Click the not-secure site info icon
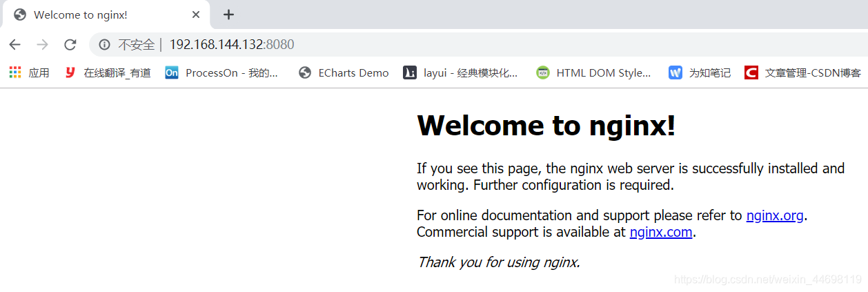The height and width of the screenshot is (292, 868). 104,45
